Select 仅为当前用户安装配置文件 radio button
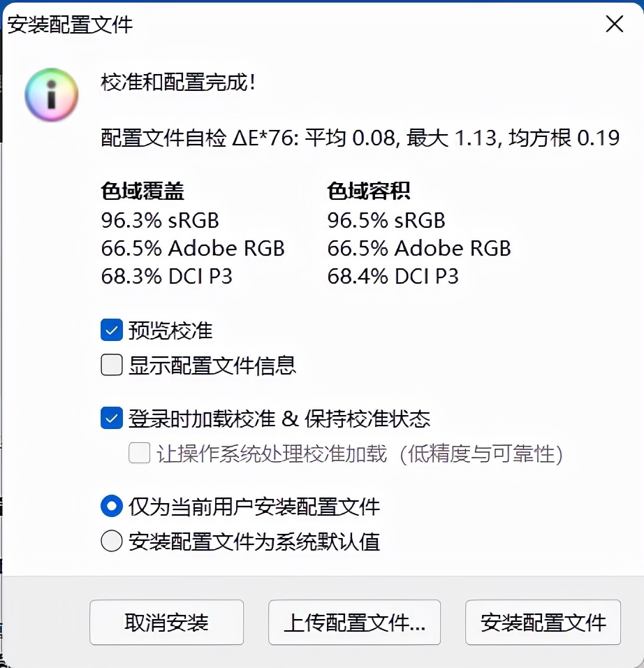644x668 pixels. [112, 507]
